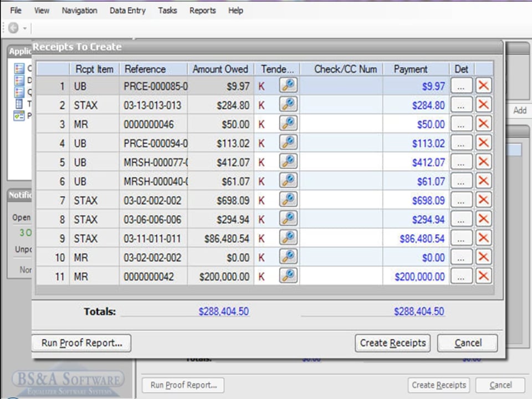This screenshot has height=399, width=532.
Task: Click the tender lookup magnifier in row 1
Action: point(288,86)
